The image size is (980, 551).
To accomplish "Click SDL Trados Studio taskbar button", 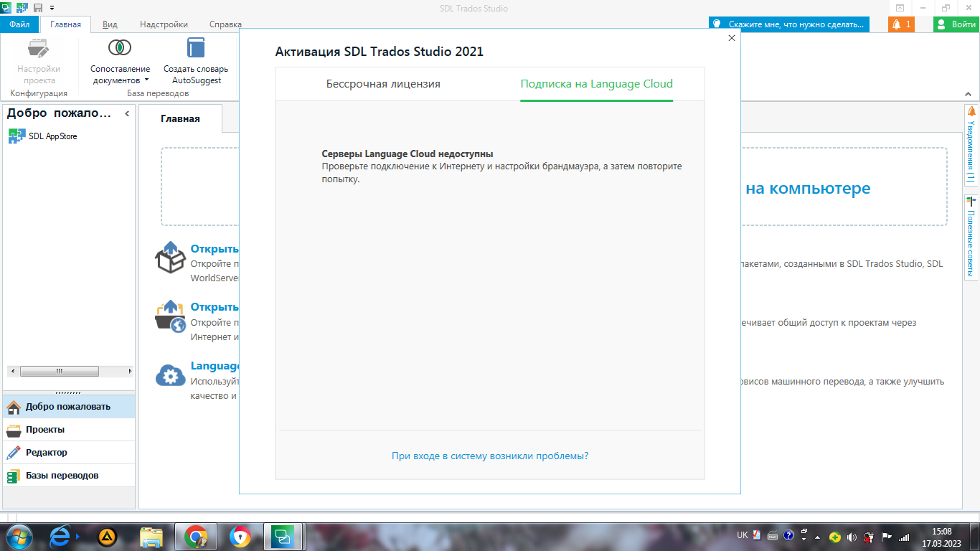I will click(283, 536).
